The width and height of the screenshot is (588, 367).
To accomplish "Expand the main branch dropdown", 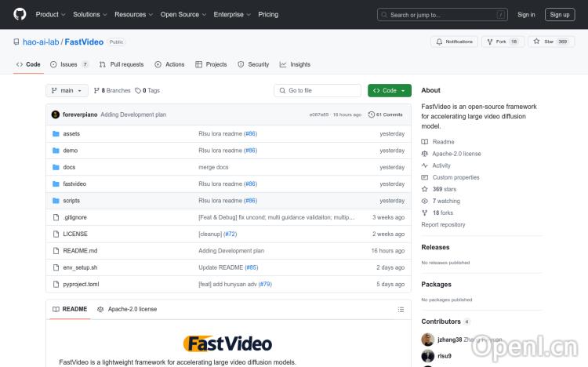I will pyautogui.click(x=66, y=91).
